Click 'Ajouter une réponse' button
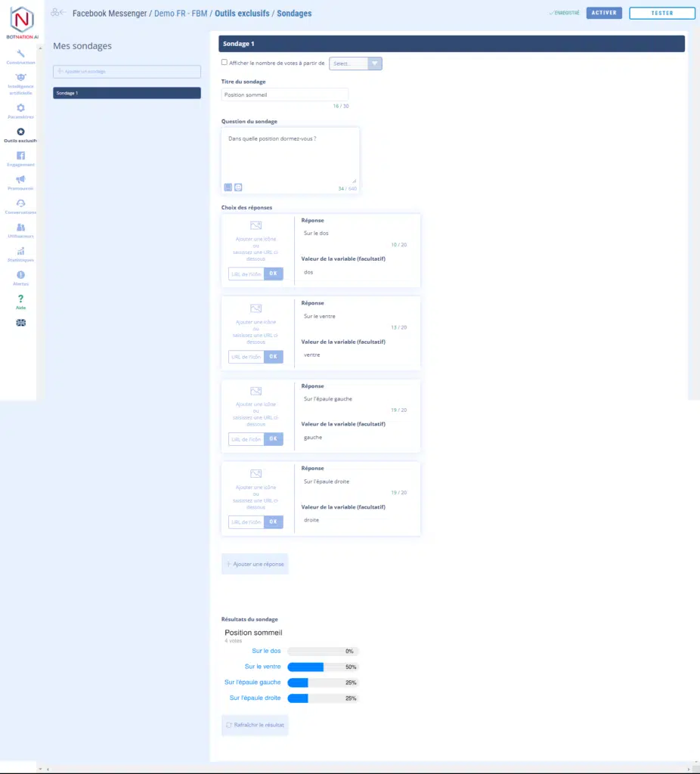Screen dimensions: 700x774 (255, 564)
